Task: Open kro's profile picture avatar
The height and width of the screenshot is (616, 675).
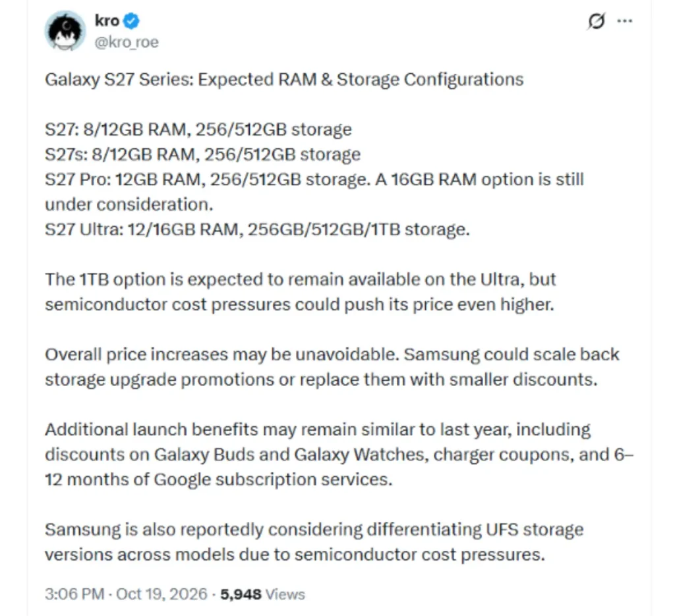Action: tap(65, 31)
